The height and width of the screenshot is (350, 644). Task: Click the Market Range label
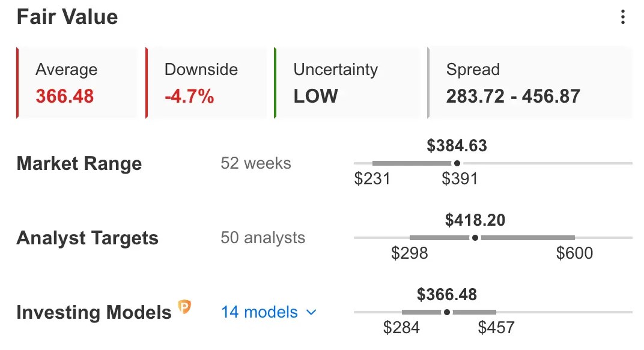tap(79, 163)
